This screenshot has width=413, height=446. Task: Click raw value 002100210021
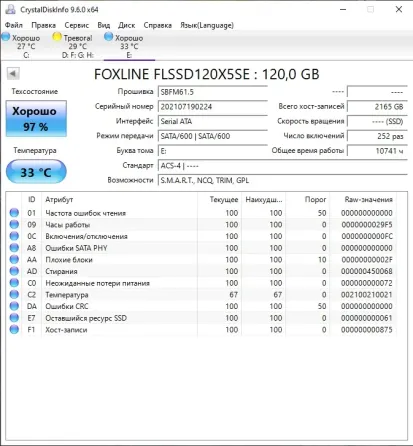coord(367,295)
